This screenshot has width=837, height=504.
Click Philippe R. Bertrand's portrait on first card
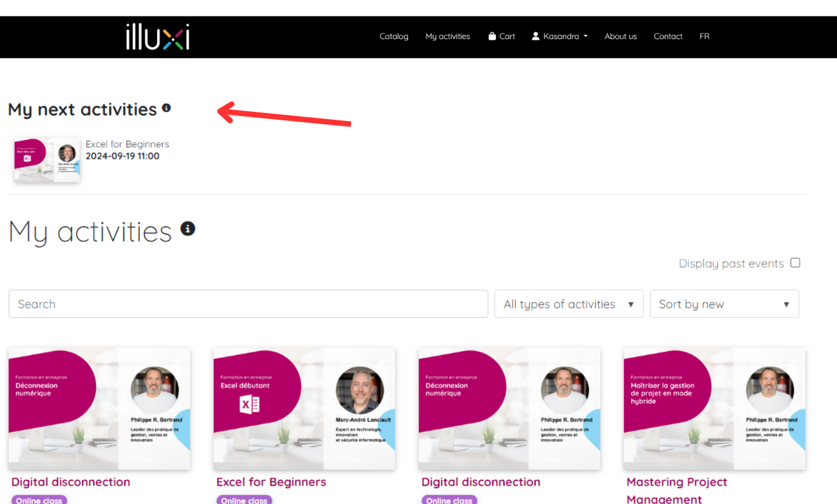point(155,390)
